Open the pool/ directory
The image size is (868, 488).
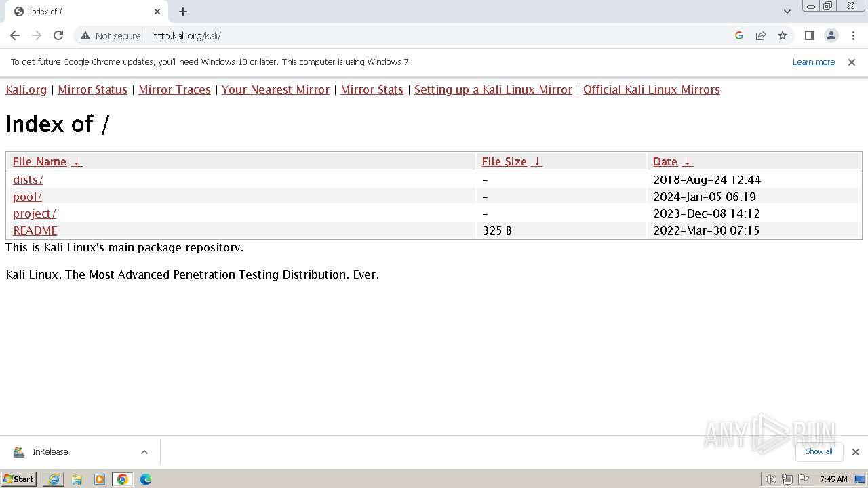(27, 197)
